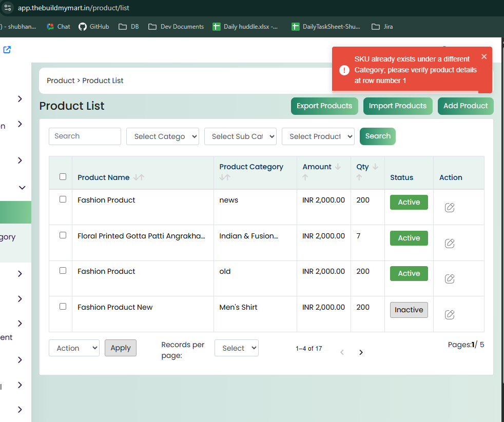Dismiss the SKU already exists error toast
The width and height of the screenshot is (504, 422).
pyautogui.click(x=484, y=56)
